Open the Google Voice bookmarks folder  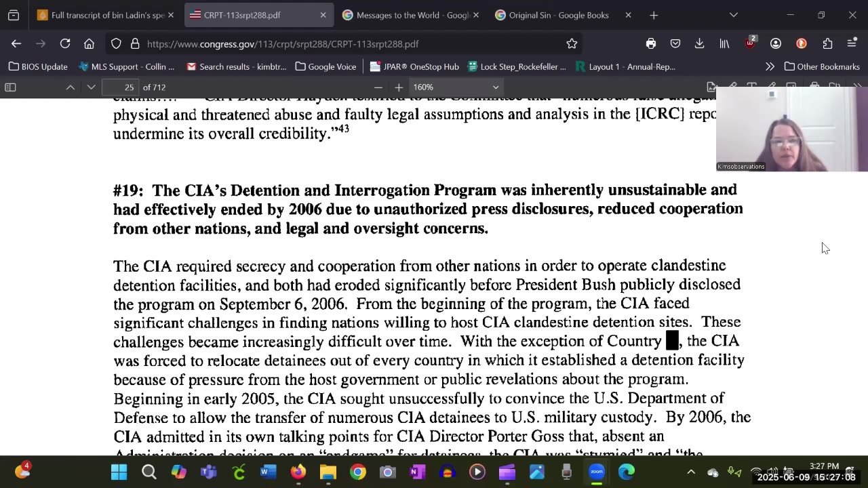tap(326, 66)
